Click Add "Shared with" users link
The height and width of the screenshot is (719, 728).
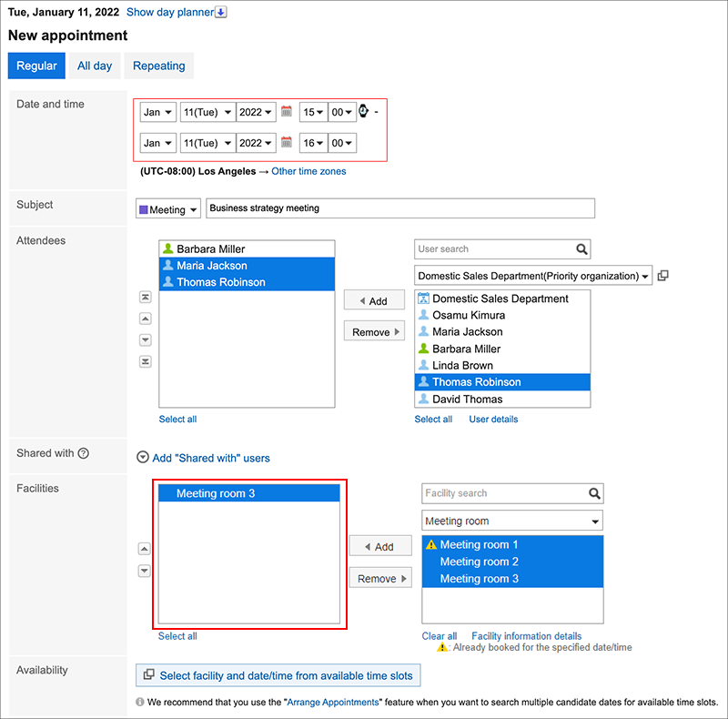(x=211, y=458)
